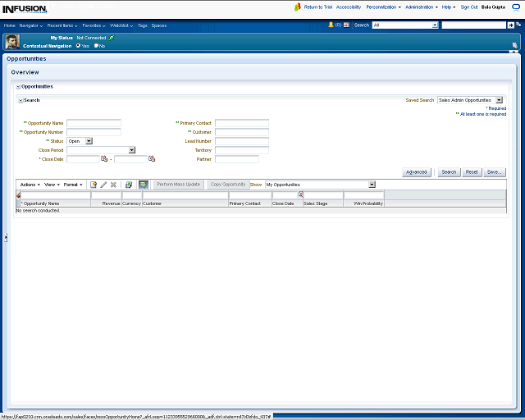Open the Close Date end calendar picker
Screen dimensions: 525x420
pyautogui.click(x=152, y=159)
